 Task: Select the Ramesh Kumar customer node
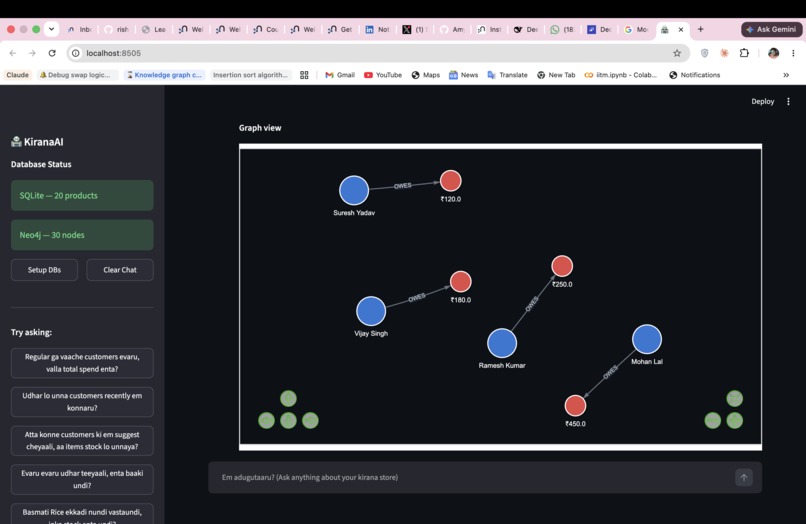pyautogui.click(x=502, y=343)
